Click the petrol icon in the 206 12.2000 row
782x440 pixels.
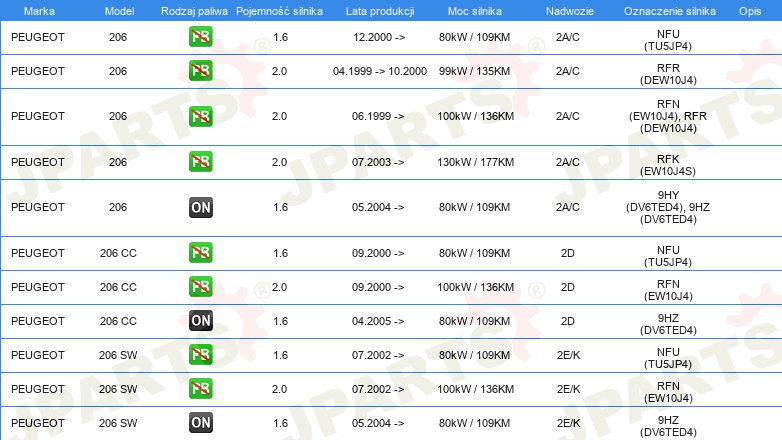(200, 36)
